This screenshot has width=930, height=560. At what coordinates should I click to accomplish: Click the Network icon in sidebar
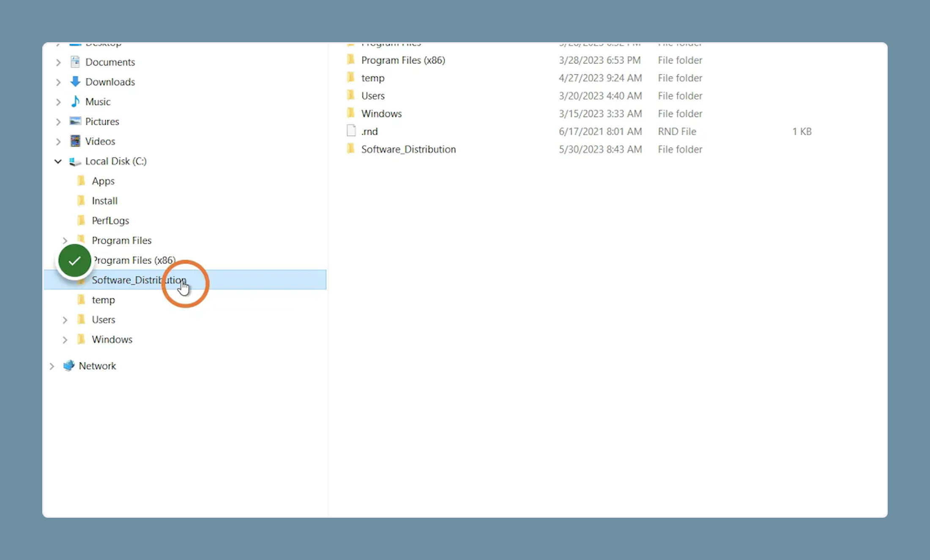[68, 366]
